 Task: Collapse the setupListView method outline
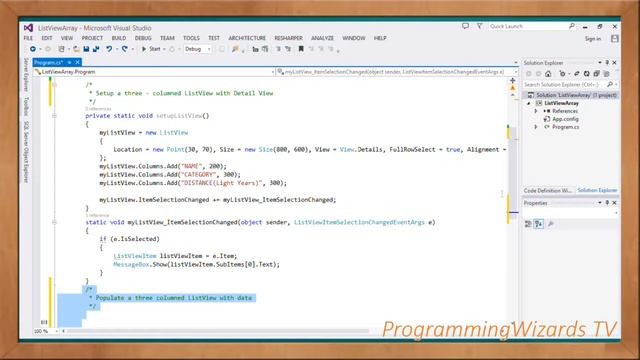54,116
